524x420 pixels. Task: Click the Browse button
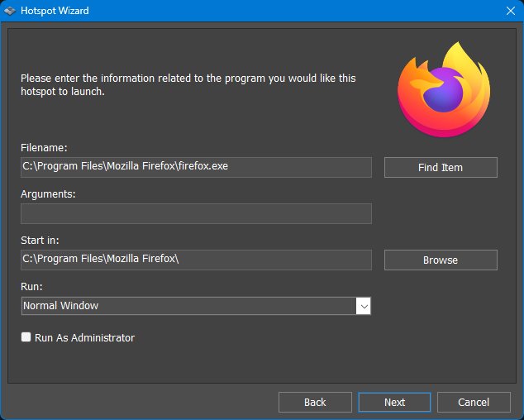pos(441,260)
